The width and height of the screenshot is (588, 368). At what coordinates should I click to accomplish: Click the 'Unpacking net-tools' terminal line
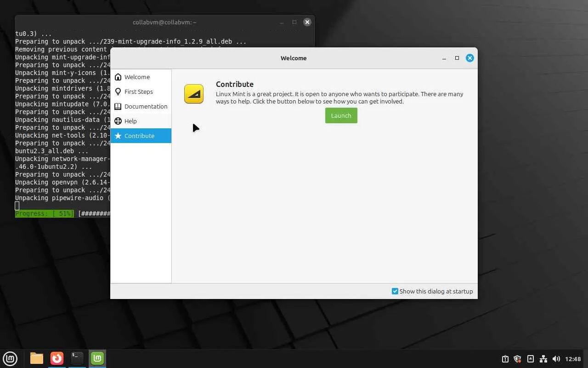click(62, 135)
